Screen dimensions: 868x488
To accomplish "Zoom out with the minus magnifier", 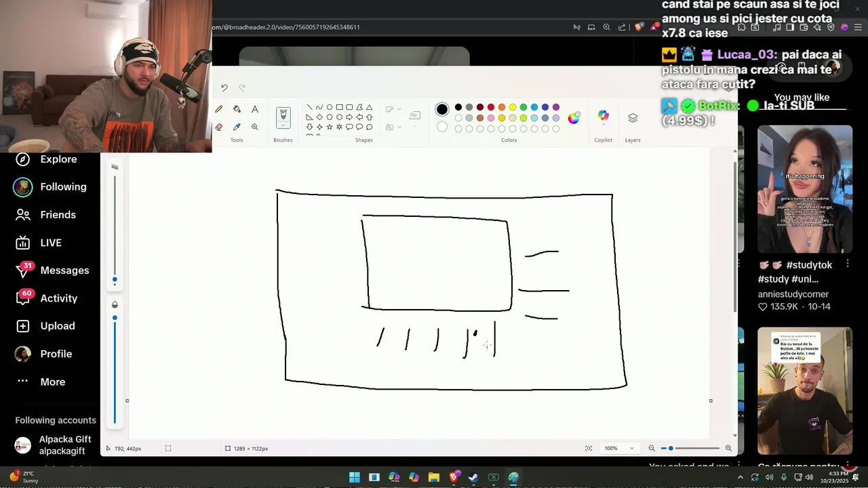I will (652, 448).
